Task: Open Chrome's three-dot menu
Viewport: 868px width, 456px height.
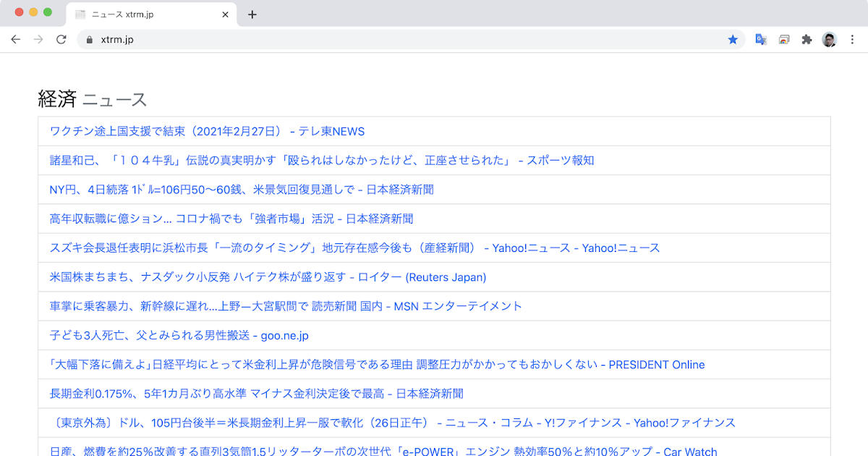Action: (851, 40)
